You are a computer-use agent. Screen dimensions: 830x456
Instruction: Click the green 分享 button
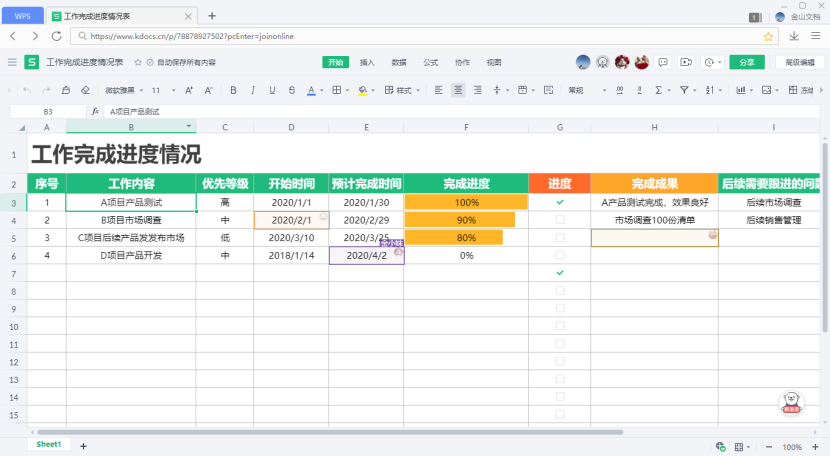click(747, 62)
